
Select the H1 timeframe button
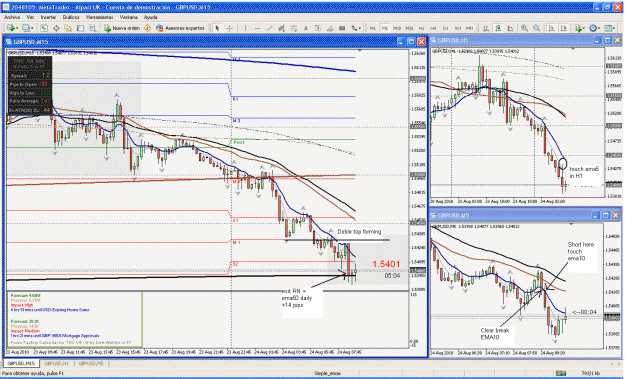coord(421,28)
